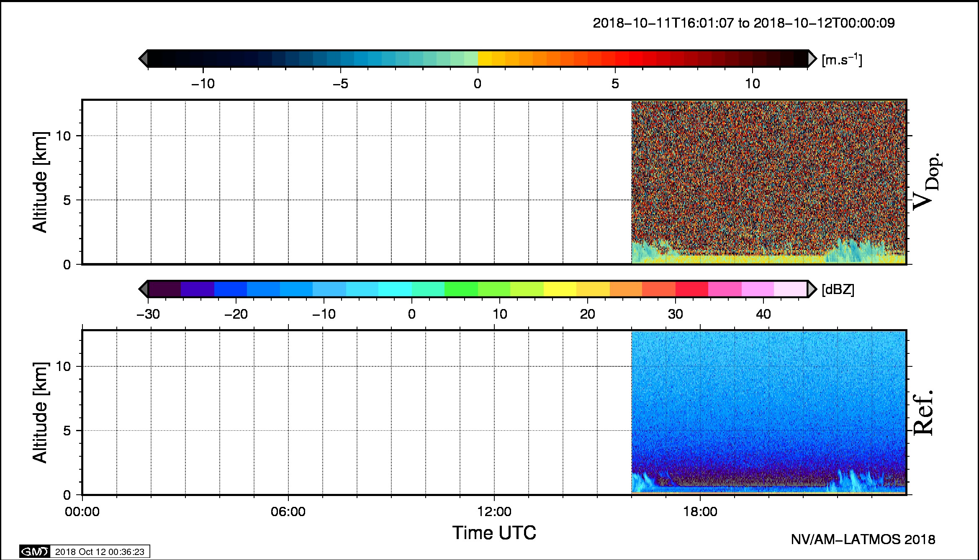
Task: Click the [m.s-1] units label
Action: click(842, 60)
